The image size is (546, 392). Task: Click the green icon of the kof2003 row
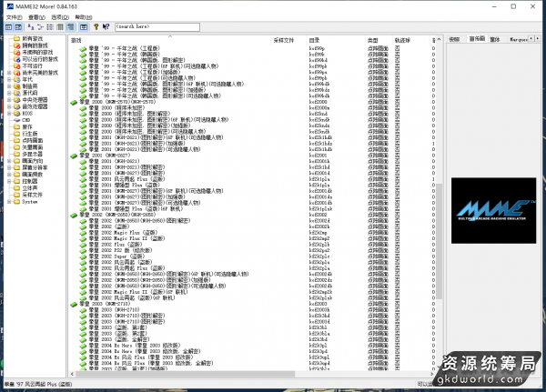74,305
